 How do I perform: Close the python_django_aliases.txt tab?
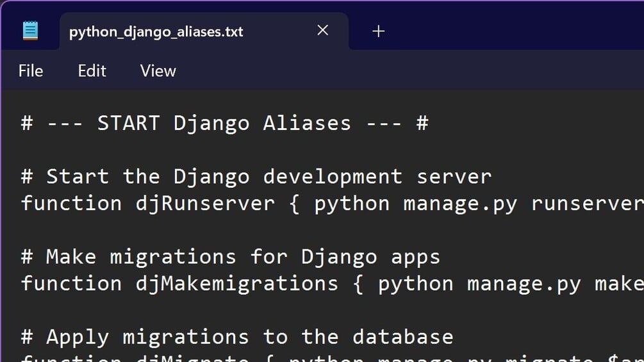[x=323, y=30]
